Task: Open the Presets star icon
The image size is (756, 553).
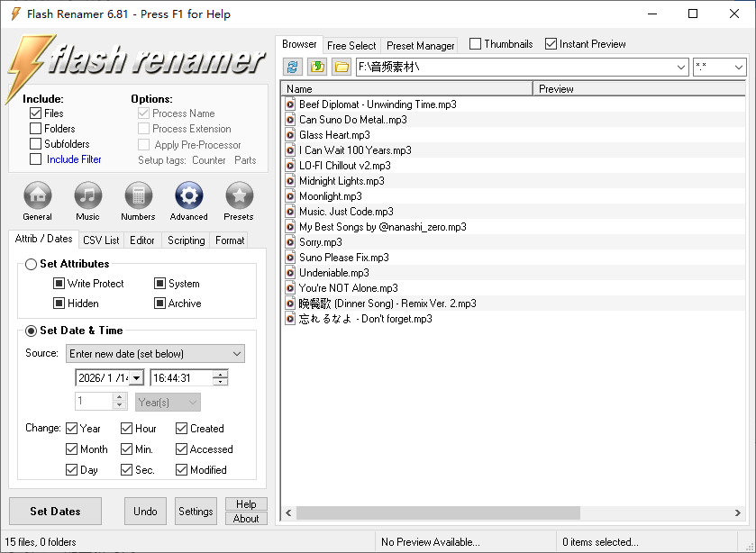Action: pyautogui.click(x=239, y=195)
